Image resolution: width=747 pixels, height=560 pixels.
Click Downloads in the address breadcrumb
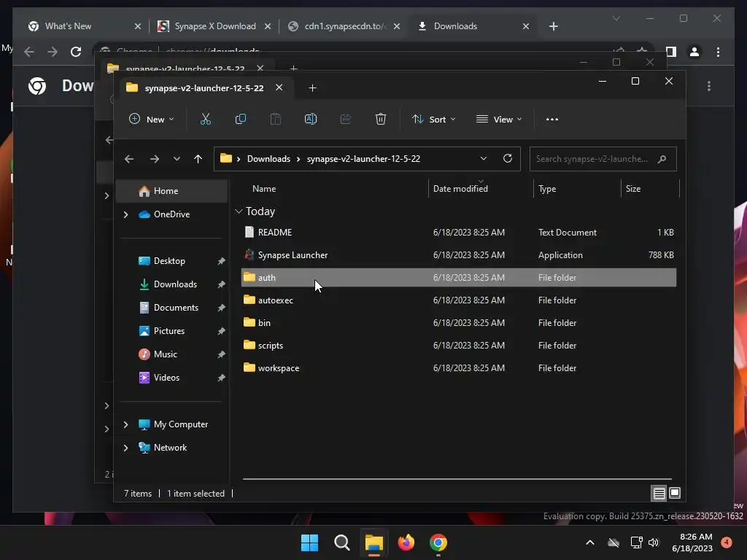[268, 159]
